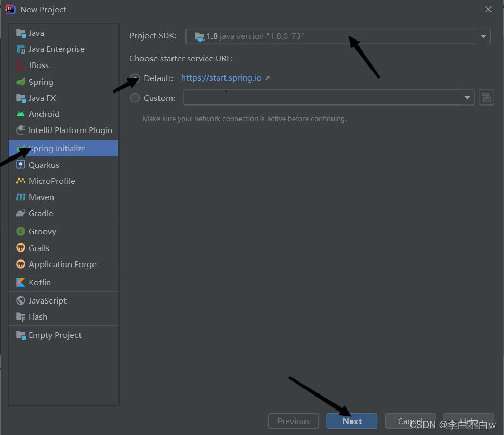Click the 'Project SDK:' label
This screenshot has width=504, height=435.
(153, 36)
